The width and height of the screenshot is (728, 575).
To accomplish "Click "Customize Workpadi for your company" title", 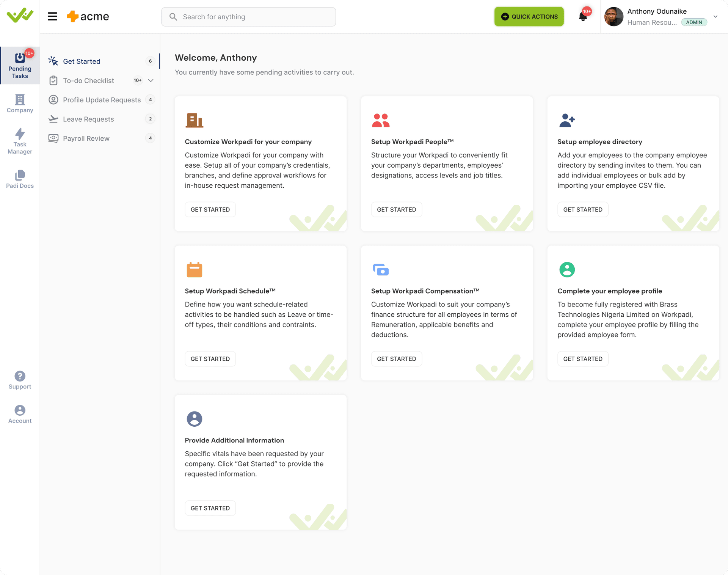I will pos(248,141).
